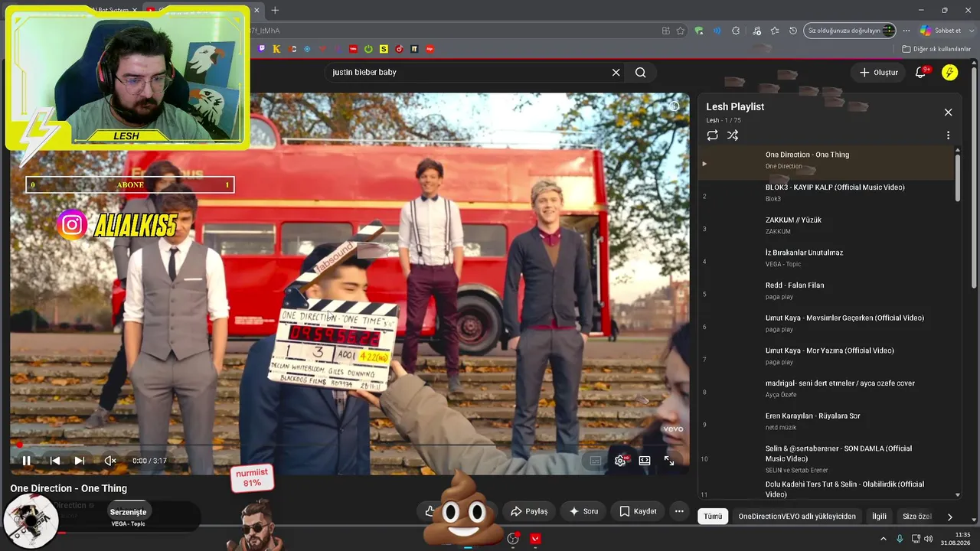Unmute the video player volume
980x551 pixels.
(x=110, y=461)
